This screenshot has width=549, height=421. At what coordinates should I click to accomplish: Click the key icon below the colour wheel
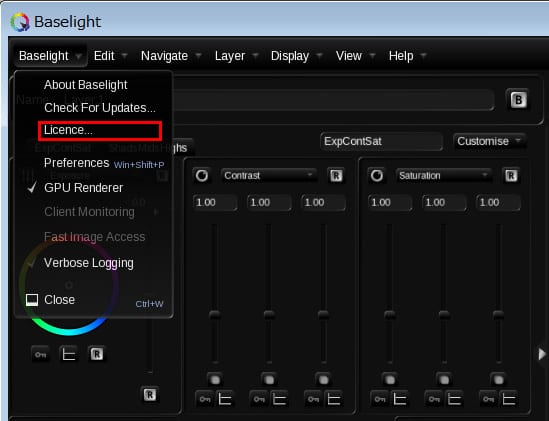pyautogui.click(x=41, y=354)
